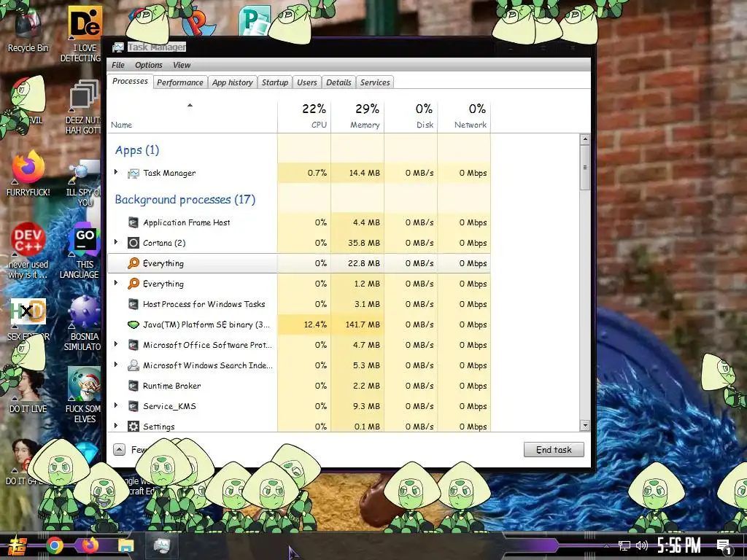The width and height of the screenshot is (747, 560).
Task: Open the File menu
Action: pos(117,65)
